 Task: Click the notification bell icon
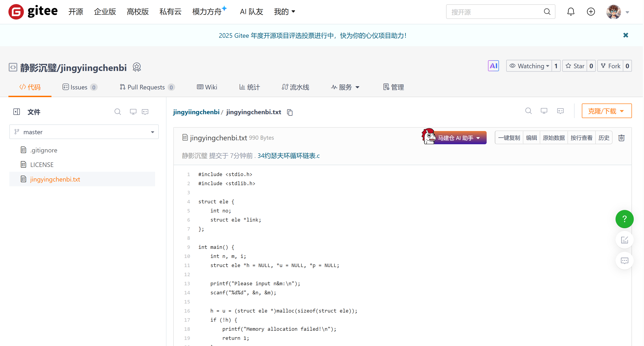pos(570,12)
